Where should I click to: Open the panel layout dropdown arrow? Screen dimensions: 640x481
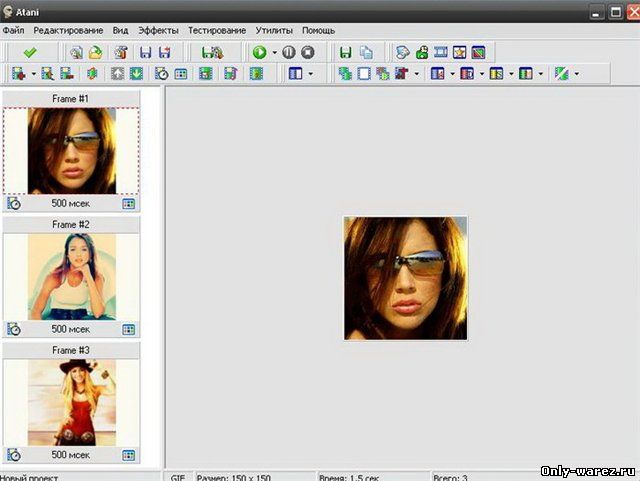[x=310, y=74]
